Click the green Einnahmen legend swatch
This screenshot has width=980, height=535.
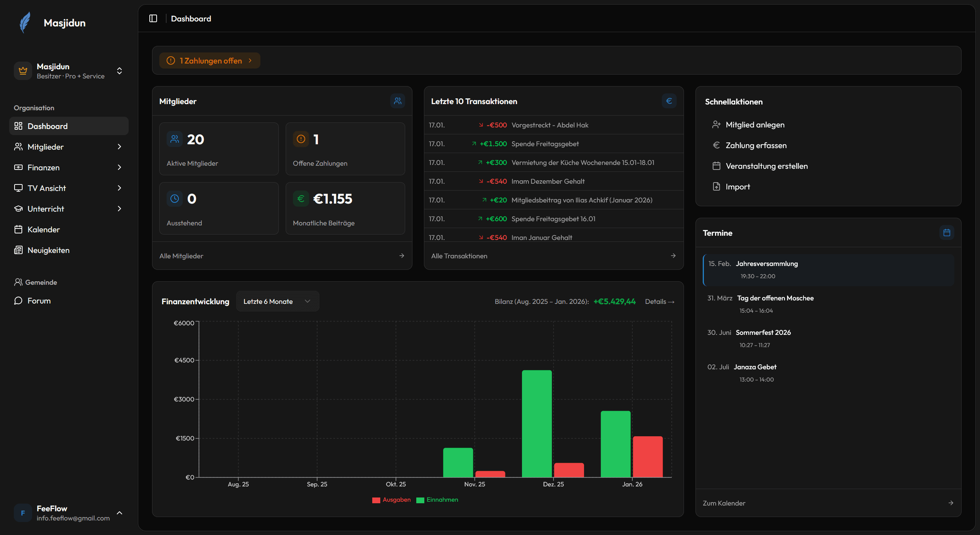coord(420,500)
